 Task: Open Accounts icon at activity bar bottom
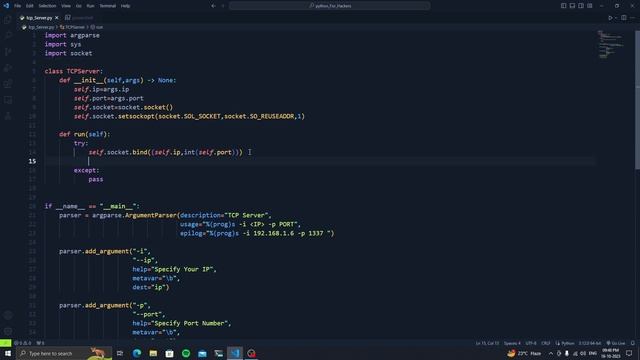pos(8,315)
